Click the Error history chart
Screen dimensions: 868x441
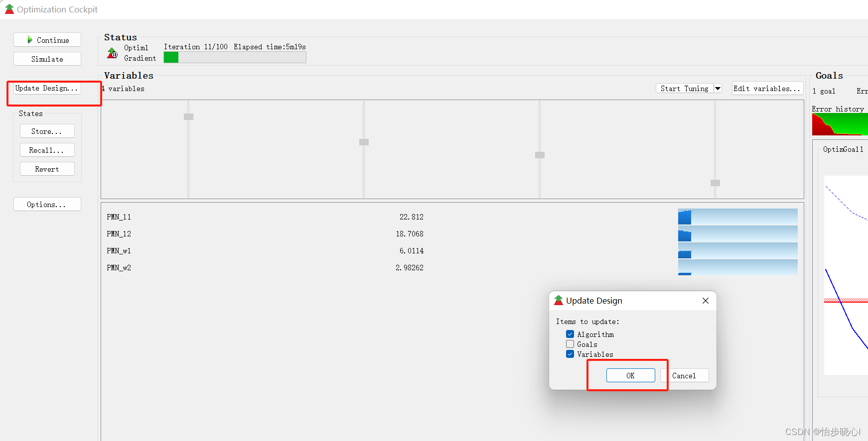pyautogui.click(x=840, y=124)
